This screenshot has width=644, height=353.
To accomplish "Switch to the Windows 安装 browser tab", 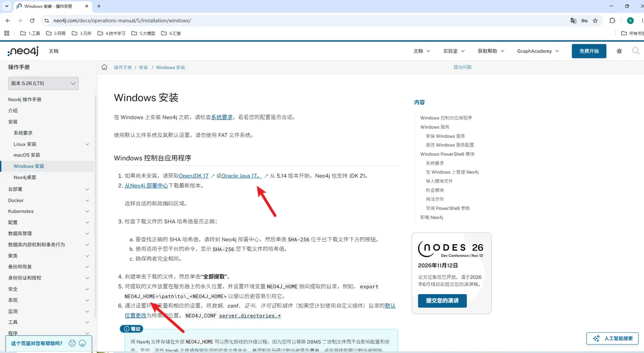I will pos(52,6).
